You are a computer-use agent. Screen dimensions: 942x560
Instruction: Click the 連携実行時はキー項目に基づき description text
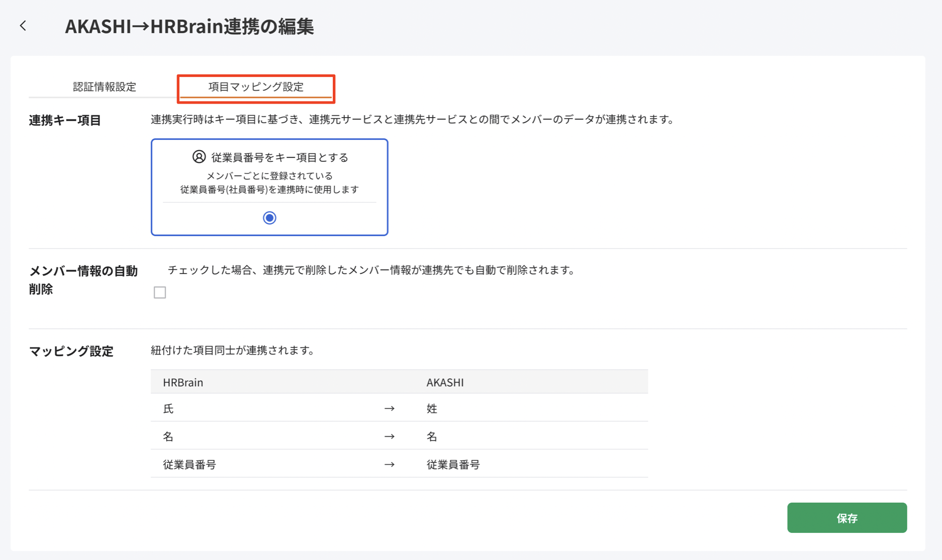tap(412, 120)
